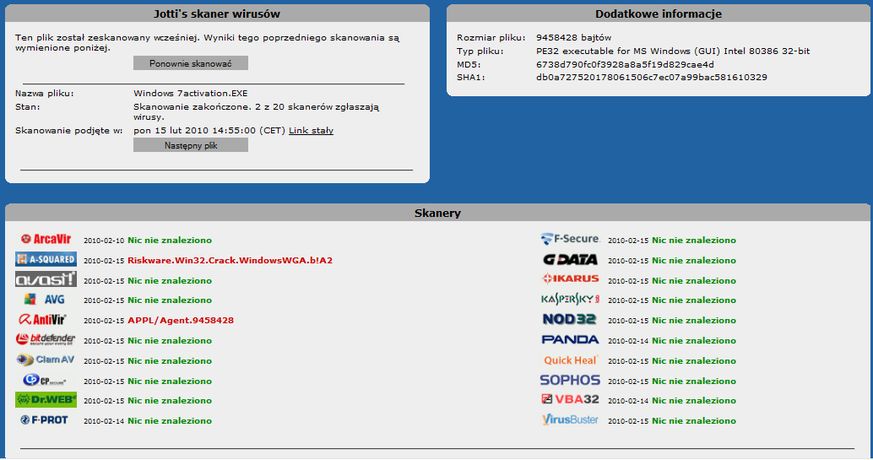Click the file size 9458428 bajtów
Viewport: 873px width, 460px height.
(x=573, y=38)
